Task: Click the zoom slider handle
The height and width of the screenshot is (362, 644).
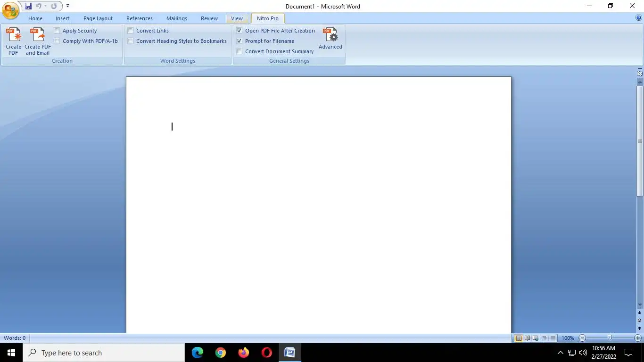Action: tap(610, 338)
